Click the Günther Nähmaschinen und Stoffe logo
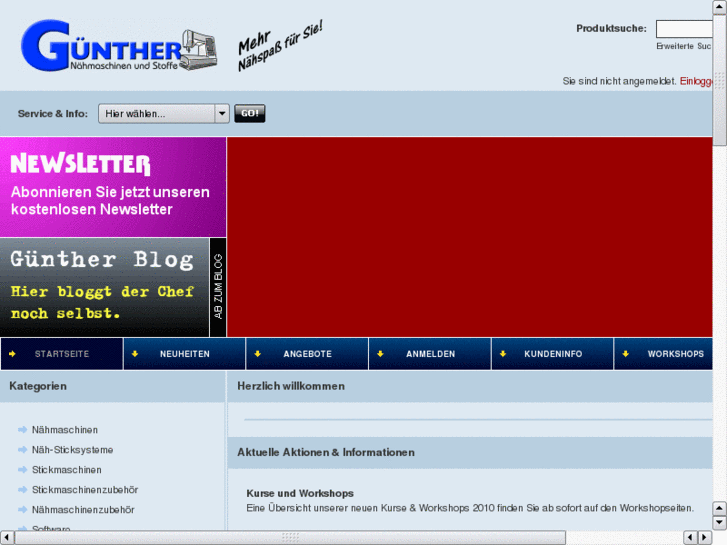Viewport: 727px width, 545px height. pos(119,45)
